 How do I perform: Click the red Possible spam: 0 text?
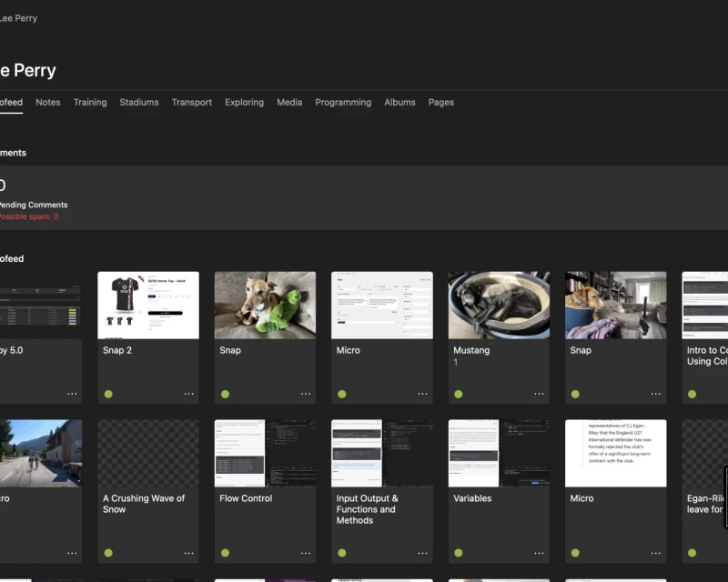[x=29, y=216]
